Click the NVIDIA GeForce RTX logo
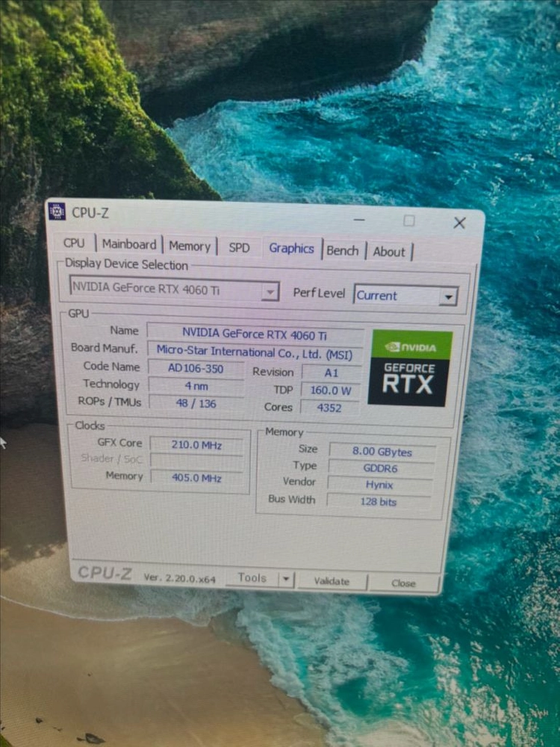The width and height of the screenshot is (560, 747). point(411,368)
